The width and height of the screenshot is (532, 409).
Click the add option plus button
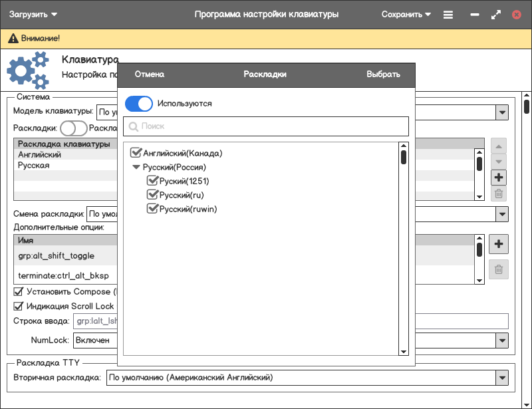tap(499, 244)
